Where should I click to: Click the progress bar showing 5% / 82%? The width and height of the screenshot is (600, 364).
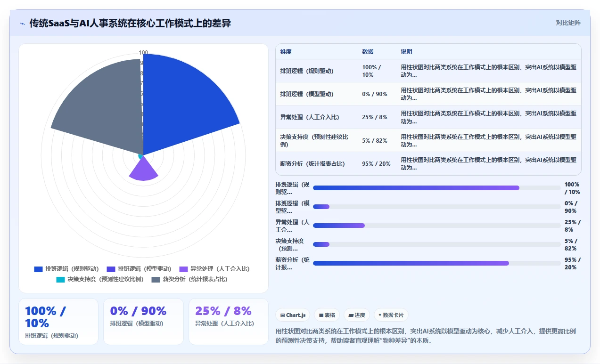coord(437,244)
